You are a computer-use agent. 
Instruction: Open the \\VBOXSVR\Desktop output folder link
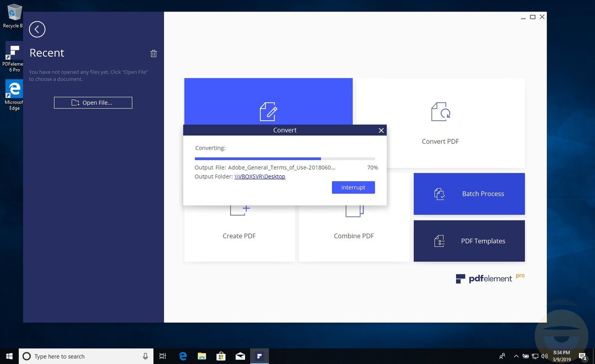pyautogui.click(x=260, y=176)
